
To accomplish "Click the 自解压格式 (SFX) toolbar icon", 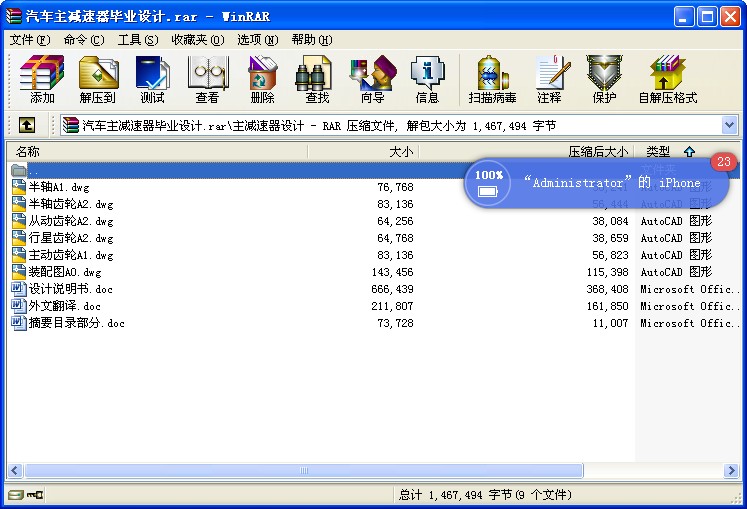I will coord(668,79).
